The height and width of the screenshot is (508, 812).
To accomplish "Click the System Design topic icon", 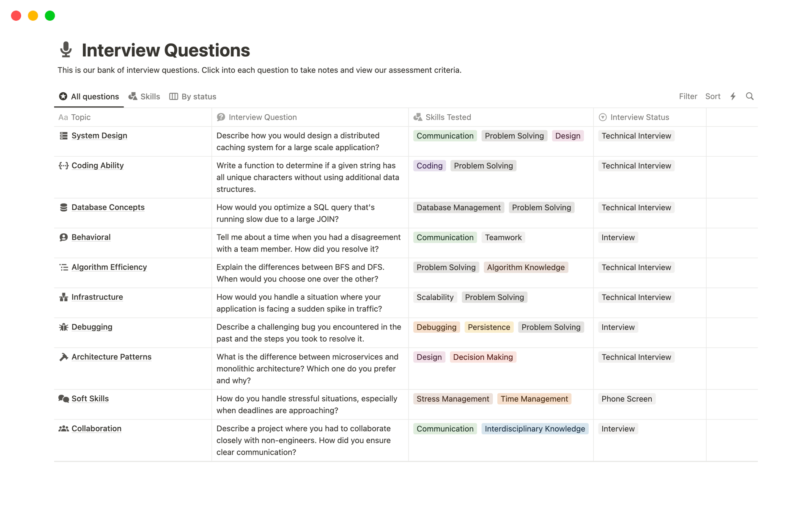I will coord(63,135).
